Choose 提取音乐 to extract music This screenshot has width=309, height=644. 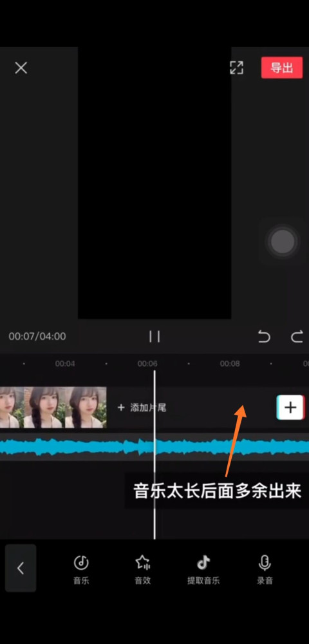pos(203,570)
